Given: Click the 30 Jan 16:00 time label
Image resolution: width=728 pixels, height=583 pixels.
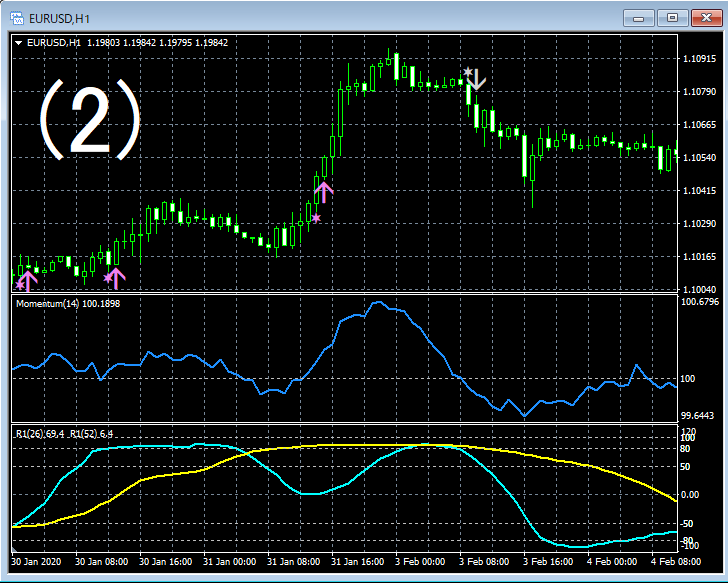Looking at the screenshot, I should click(x=166, y=562).
